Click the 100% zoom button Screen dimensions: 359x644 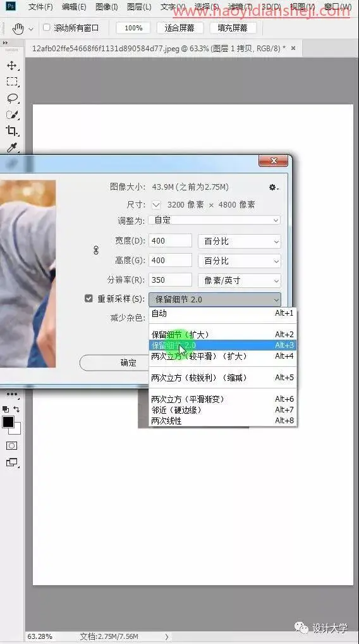coord(133,28)
